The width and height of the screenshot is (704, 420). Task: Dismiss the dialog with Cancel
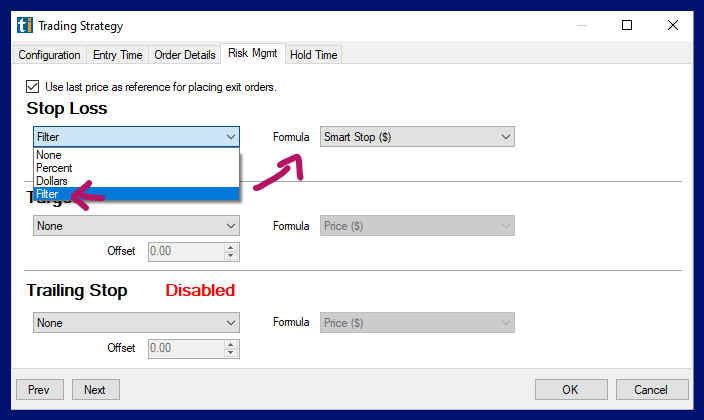[652, 390]
